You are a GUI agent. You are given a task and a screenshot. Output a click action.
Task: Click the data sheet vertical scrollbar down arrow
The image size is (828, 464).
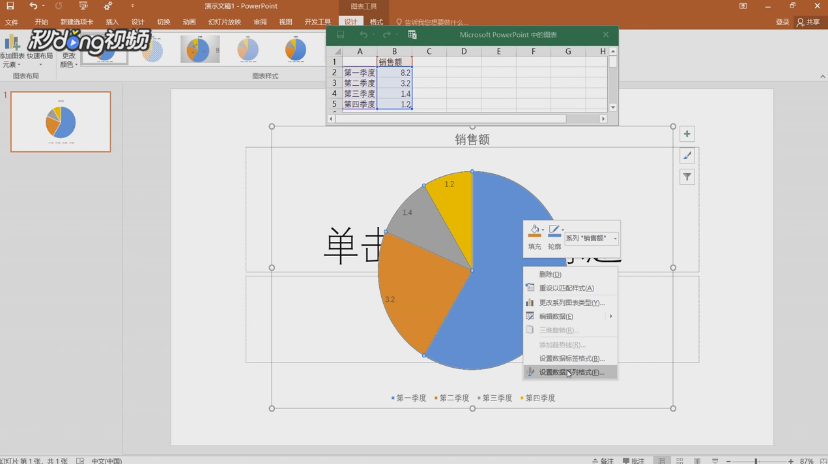coord(613,107)
